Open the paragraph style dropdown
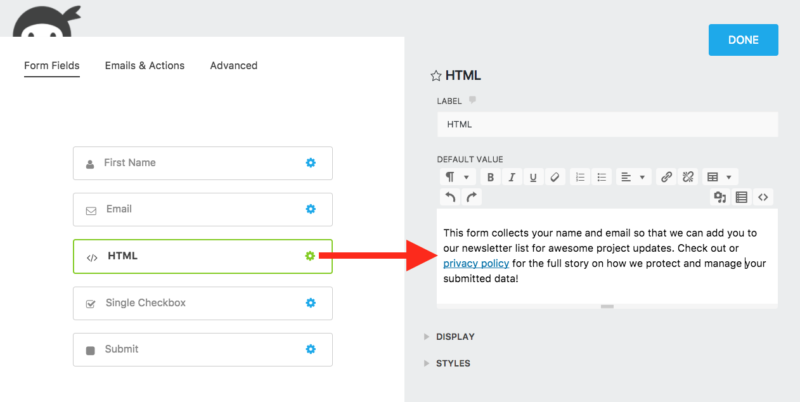The height and width of the screenshot is (402, 800). [458, 177]
